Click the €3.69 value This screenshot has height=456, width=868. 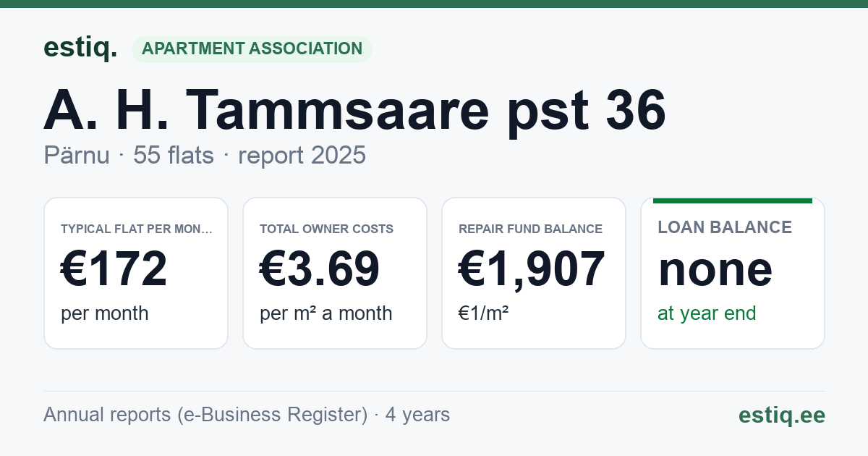pos(320,269)
